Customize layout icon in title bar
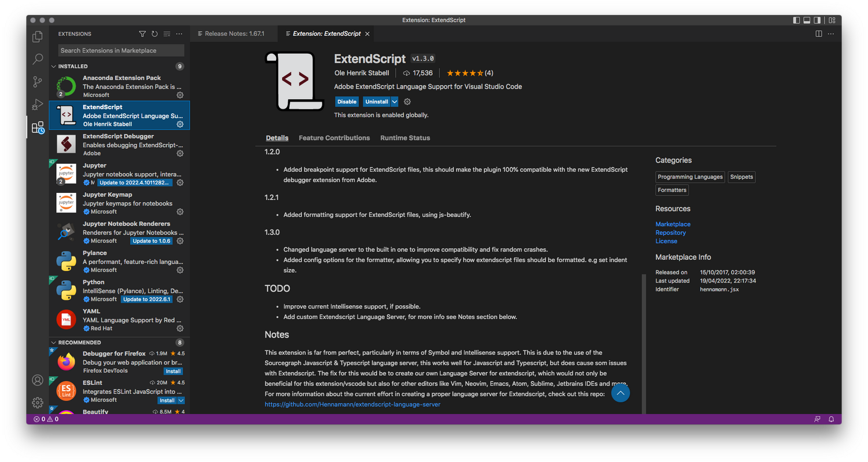The width and height of the screenshot is (868, 462). tap(832, 20)
